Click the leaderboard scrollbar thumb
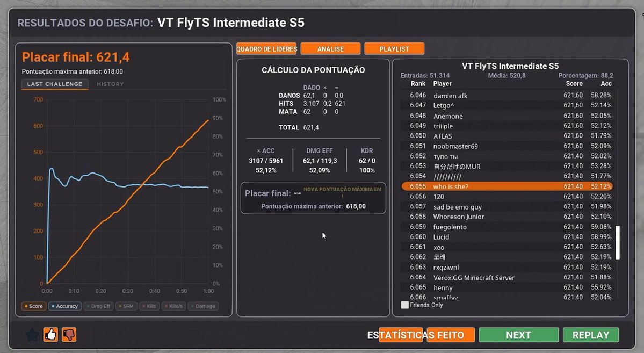 pyautogui.click(x=617, y=242)
